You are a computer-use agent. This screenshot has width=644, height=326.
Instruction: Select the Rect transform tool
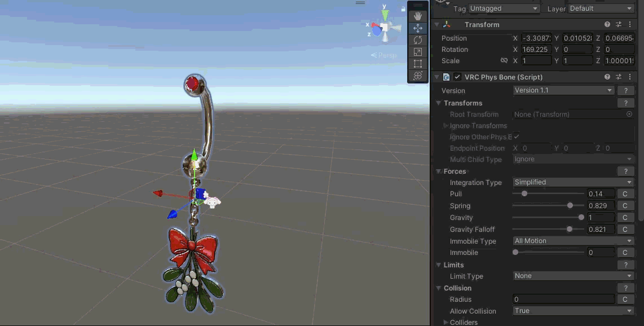pos(418,64)
